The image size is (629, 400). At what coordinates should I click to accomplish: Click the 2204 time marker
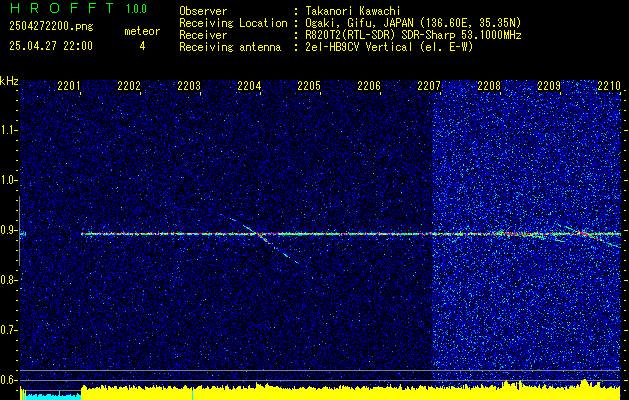[x=249, y=86]
